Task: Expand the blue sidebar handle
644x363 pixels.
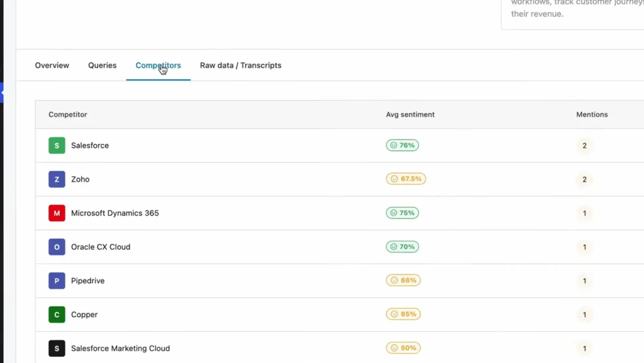Action: pyautogui.click(x=2, y=92)
